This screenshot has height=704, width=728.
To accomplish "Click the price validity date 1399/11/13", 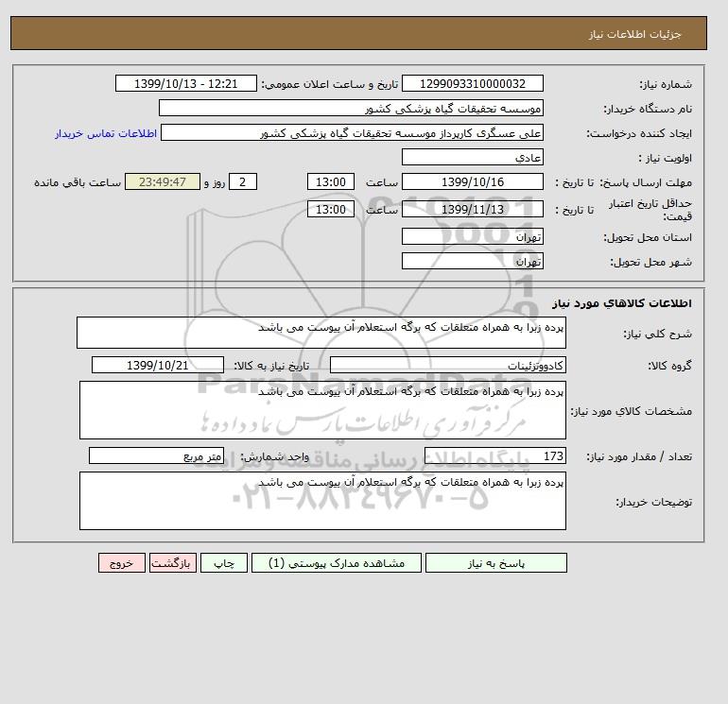I will coord(472,209).
